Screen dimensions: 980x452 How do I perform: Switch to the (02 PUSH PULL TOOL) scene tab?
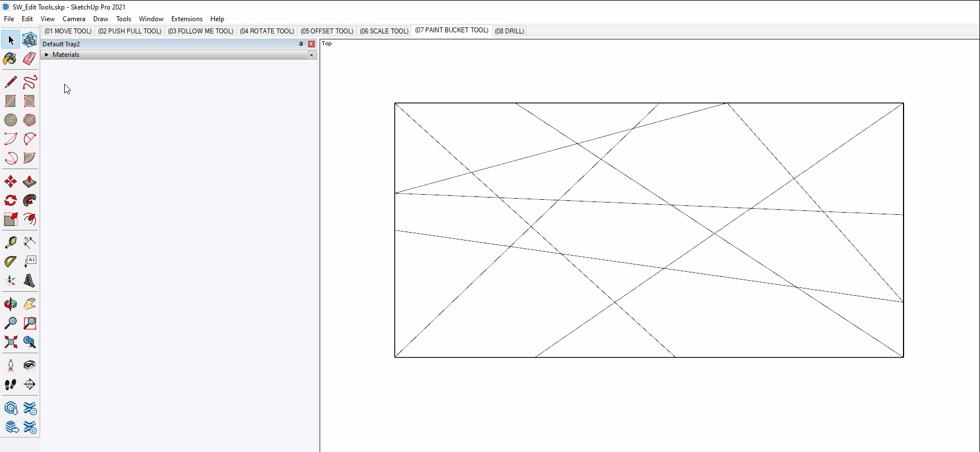pos(130,31)
